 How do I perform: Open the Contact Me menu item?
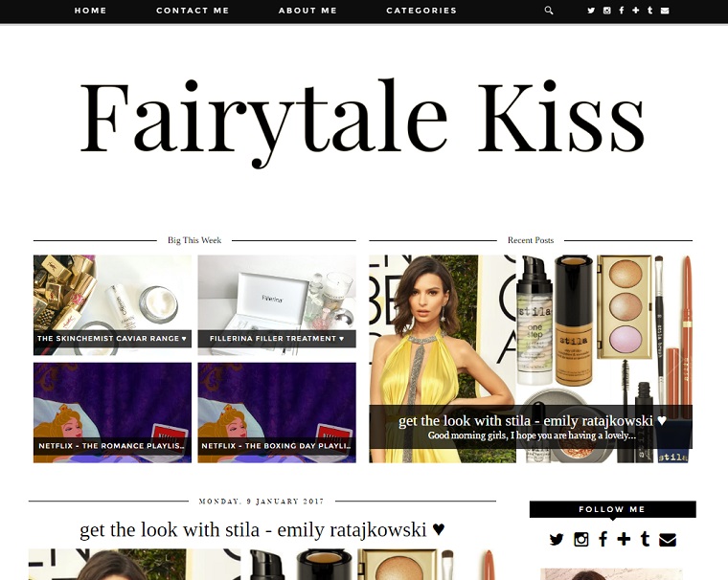point(193,11)
